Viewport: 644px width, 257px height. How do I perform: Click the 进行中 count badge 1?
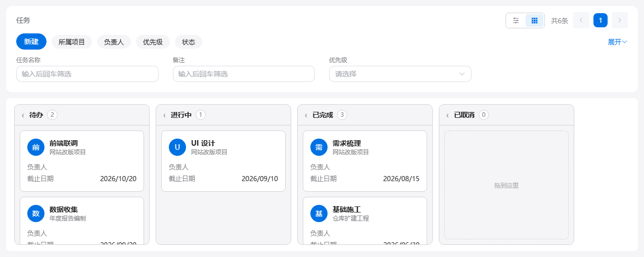(x=201, y=115)
